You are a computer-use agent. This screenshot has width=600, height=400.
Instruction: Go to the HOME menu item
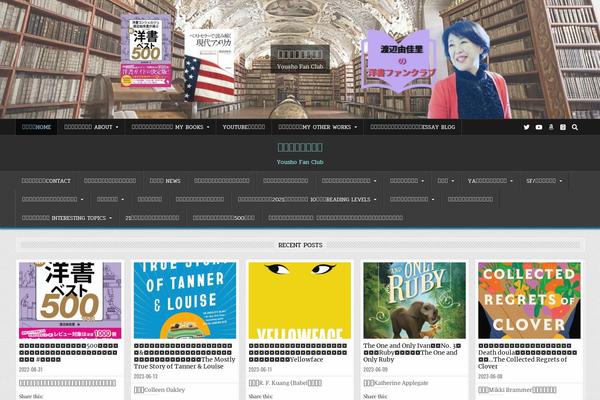point(36,127)
